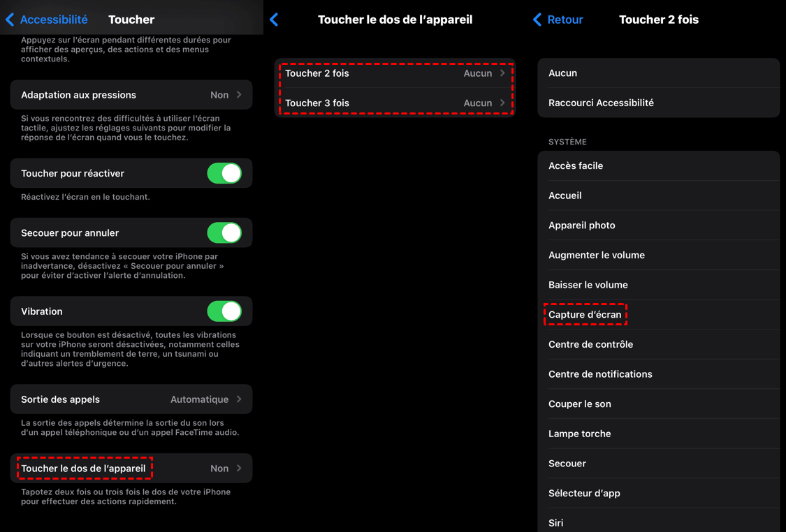Select Lampe torche action

click(658, 434)
